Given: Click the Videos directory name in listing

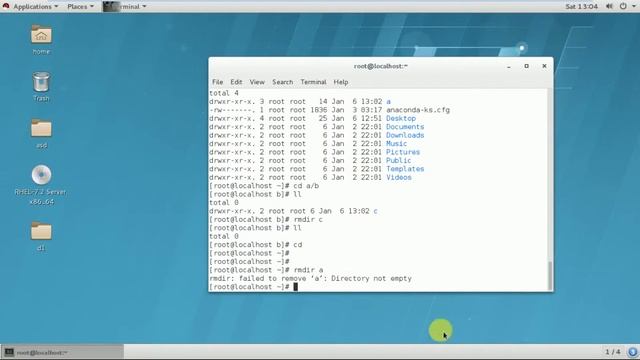Looking at the screenshot, I should point(399,178).
